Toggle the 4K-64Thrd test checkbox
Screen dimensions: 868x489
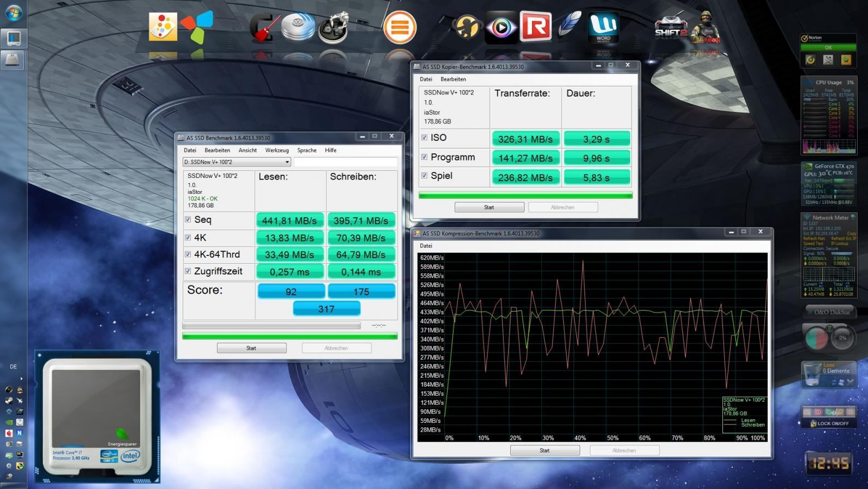[x=188, y=254]
